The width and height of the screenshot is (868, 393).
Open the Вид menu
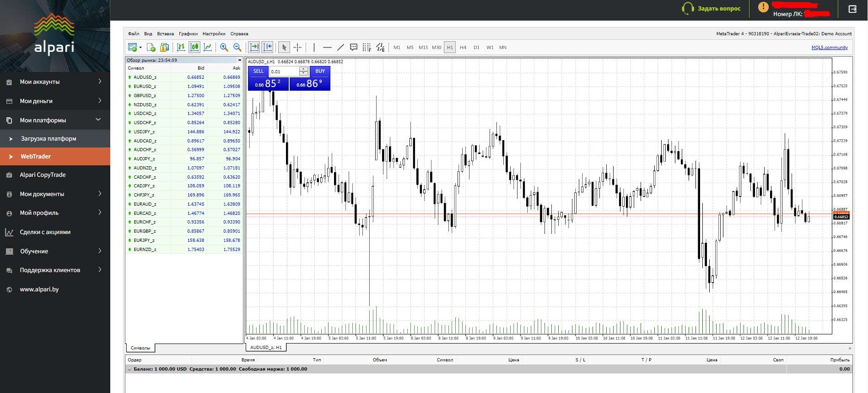click(148, 34)
